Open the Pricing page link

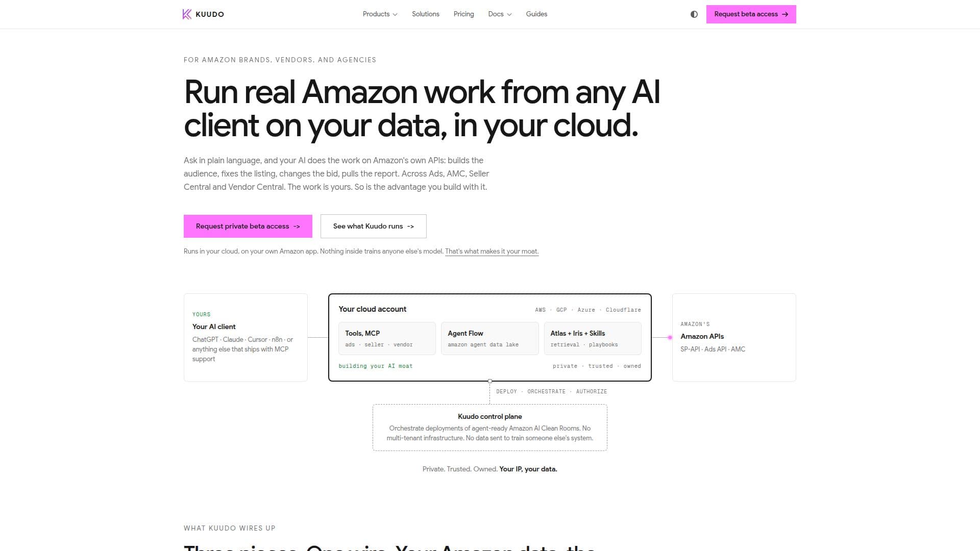click(463, 14)
